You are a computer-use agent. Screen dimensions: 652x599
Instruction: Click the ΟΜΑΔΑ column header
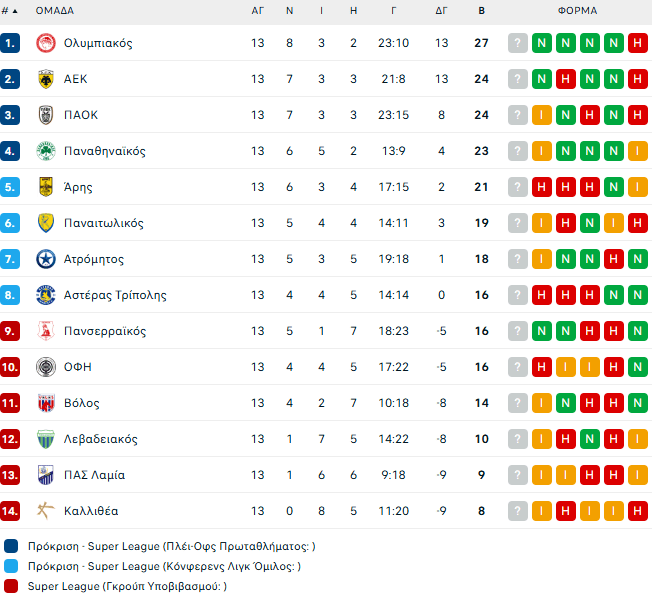(x=54, y=11)
